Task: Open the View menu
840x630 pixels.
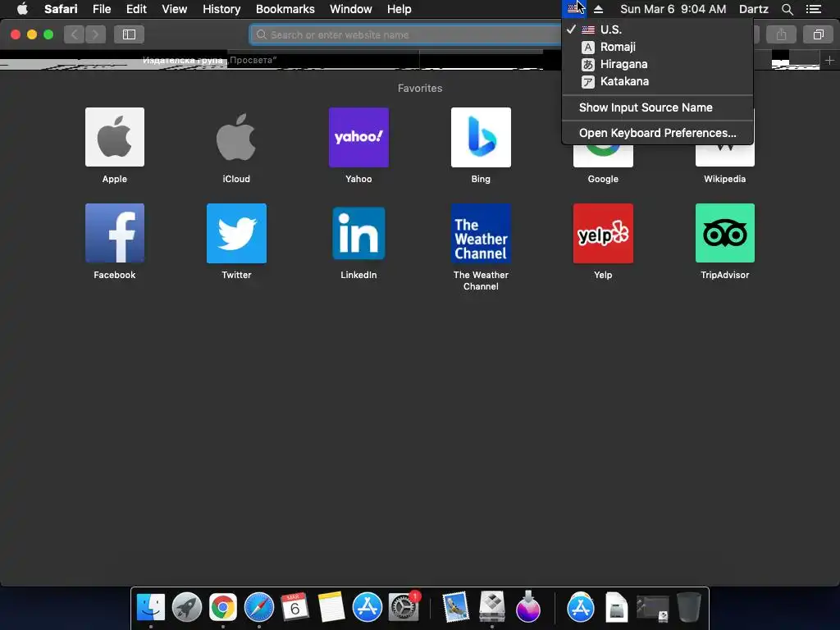Action: click(174, 9)
